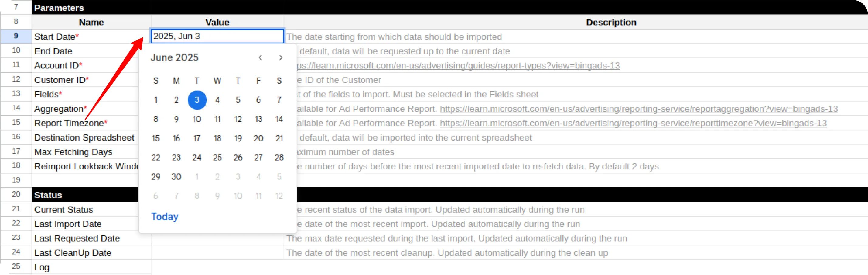Click the Today link in date picker
Viewport: 868px width, 275px height.
coord(164,217)
